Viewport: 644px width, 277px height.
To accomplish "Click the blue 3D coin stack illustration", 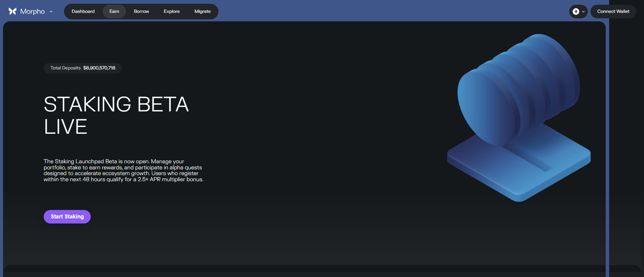I will (519, 118).
